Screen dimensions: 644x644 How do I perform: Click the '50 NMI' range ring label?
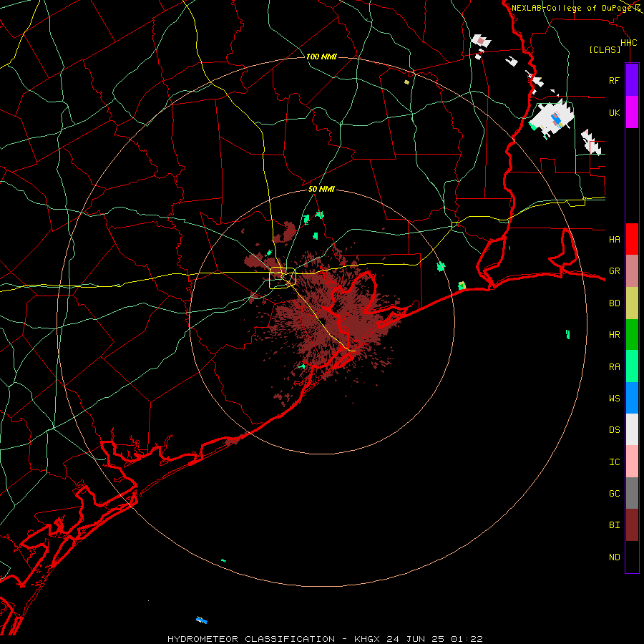321,189
